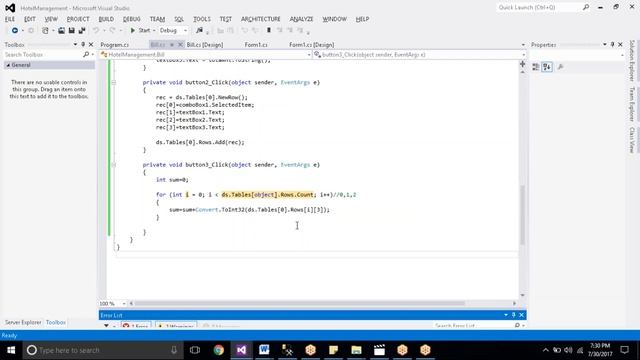Click the New Project toolbar icon

point(45,31)
